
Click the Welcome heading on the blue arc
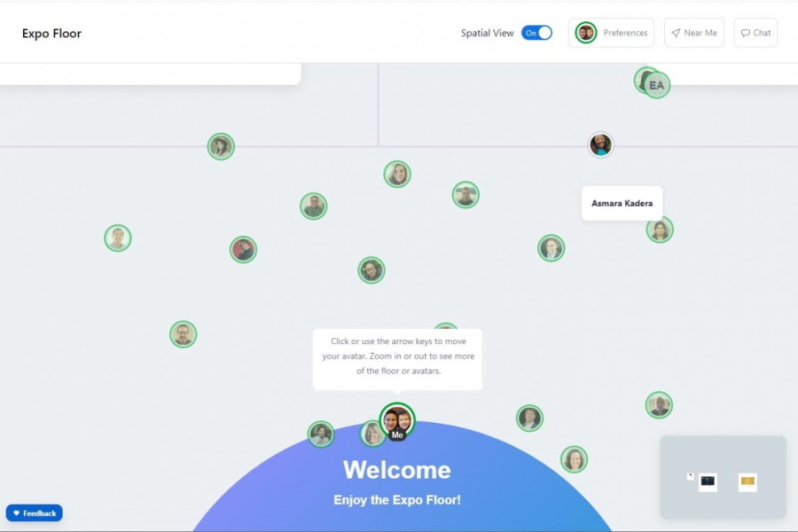[397, 470]
